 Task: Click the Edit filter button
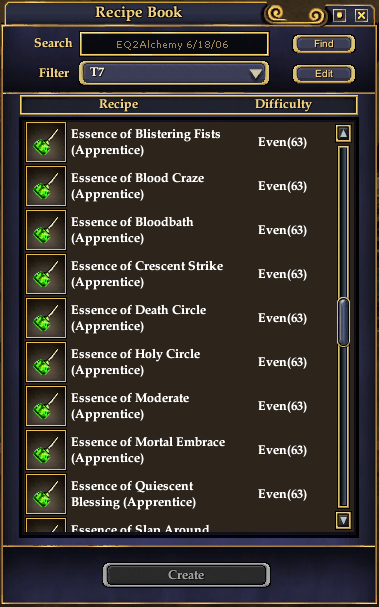(x=324, y=74)
